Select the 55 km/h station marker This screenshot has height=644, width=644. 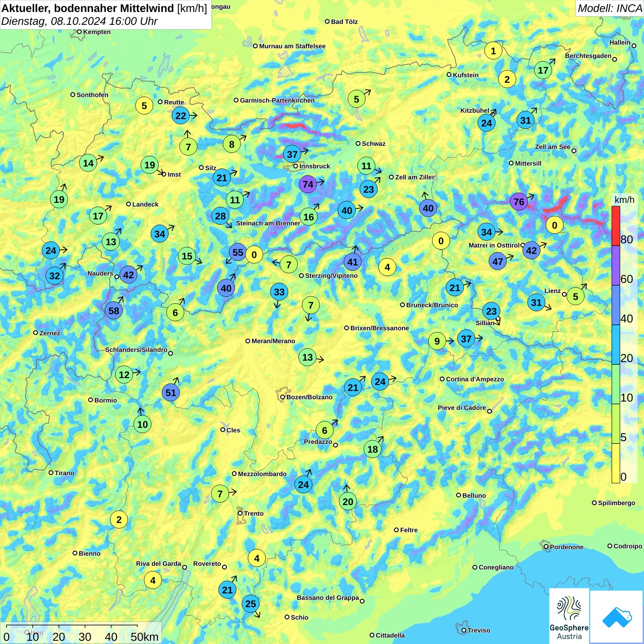[x=238, y=252]
